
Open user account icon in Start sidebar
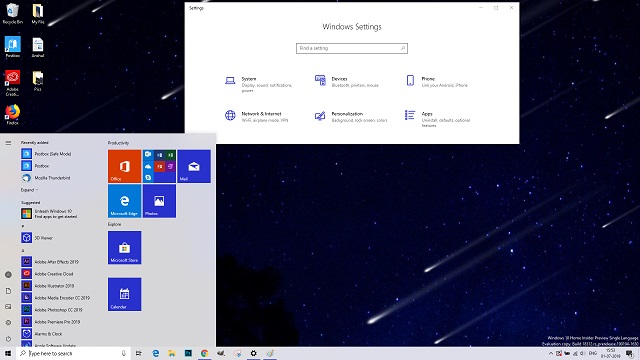click(x=8, y=275)
